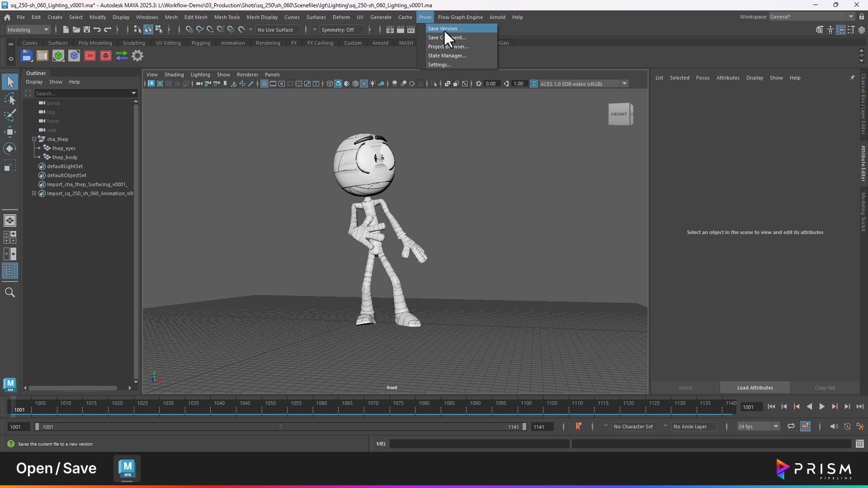868x488 pixels.
Task: Open the Prism project browser shelf icon
Action: (x=42, y=56)
